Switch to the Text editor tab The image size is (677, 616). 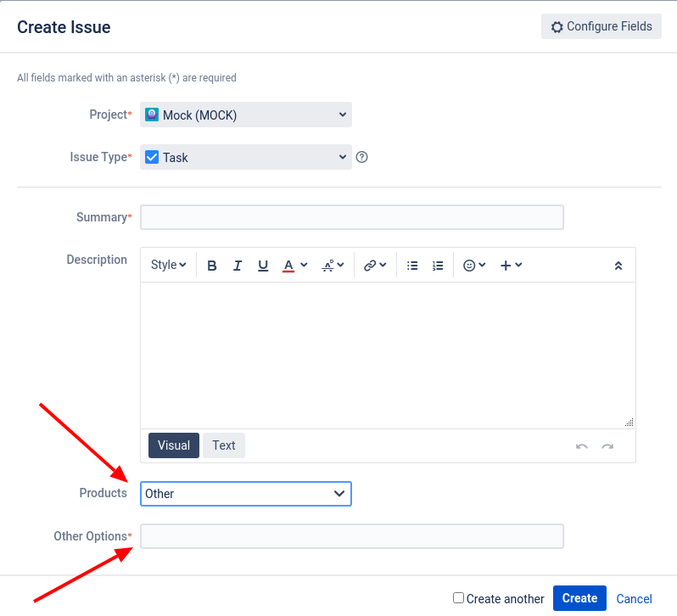[x=224, y=445]
